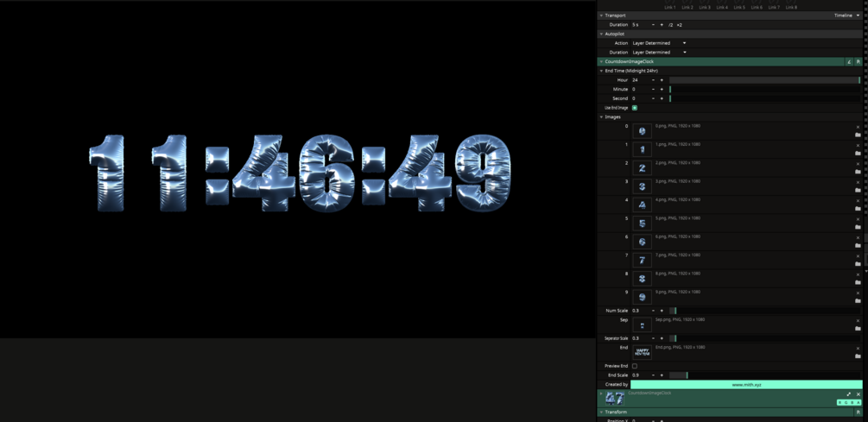Open folder browser for image 5.png
868x422 pixels.
coord(858,227)
